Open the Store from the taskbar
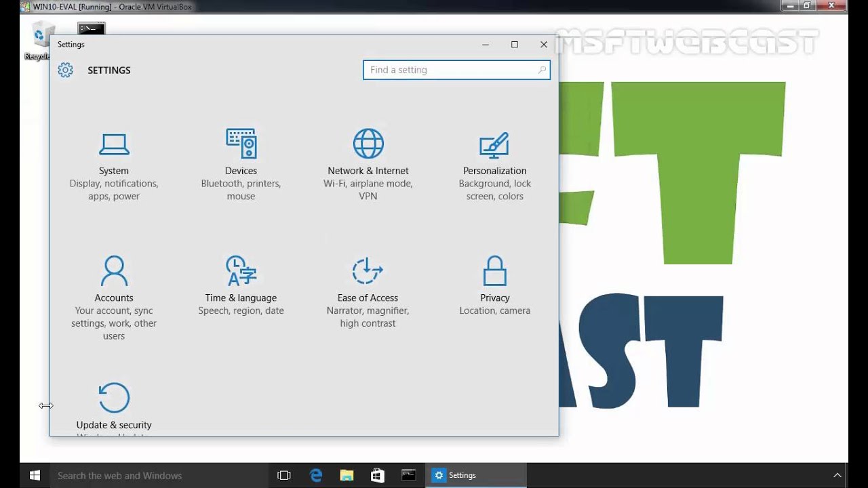This screenshot has height=488, width=868. (378, 475)
